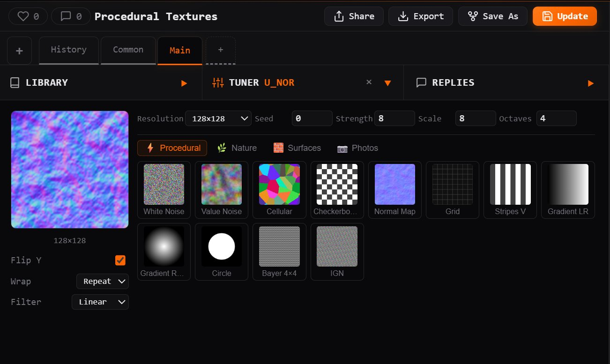The image size is (610, 364).
Task: Open the Nature texture category
Action: point(237,148)
